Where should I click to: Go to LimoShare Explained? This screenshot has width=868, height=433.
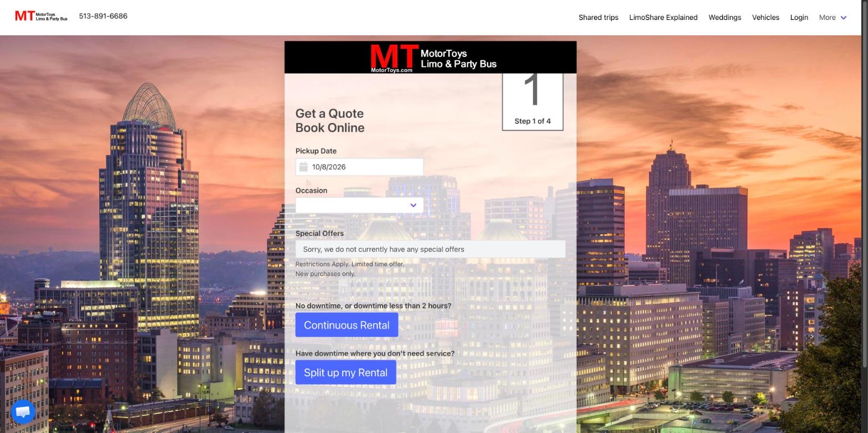(663, 18)
